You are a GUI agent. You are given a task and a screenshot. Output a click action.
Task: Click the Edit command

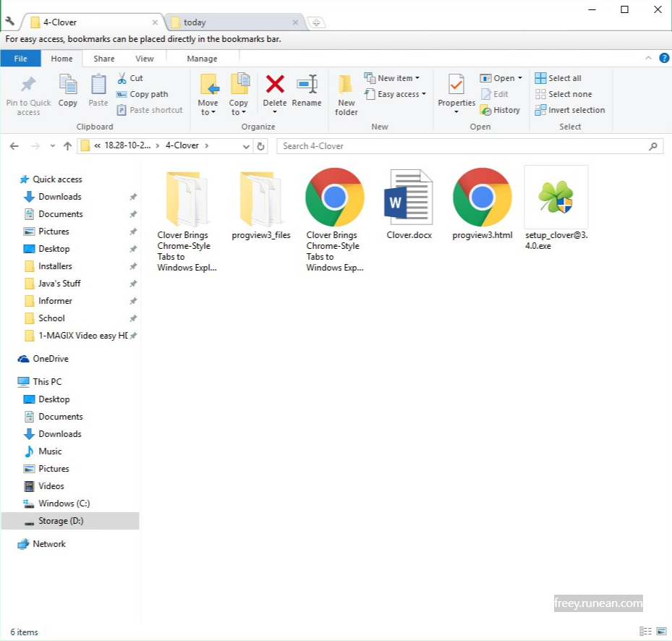(x=495, y=94)
